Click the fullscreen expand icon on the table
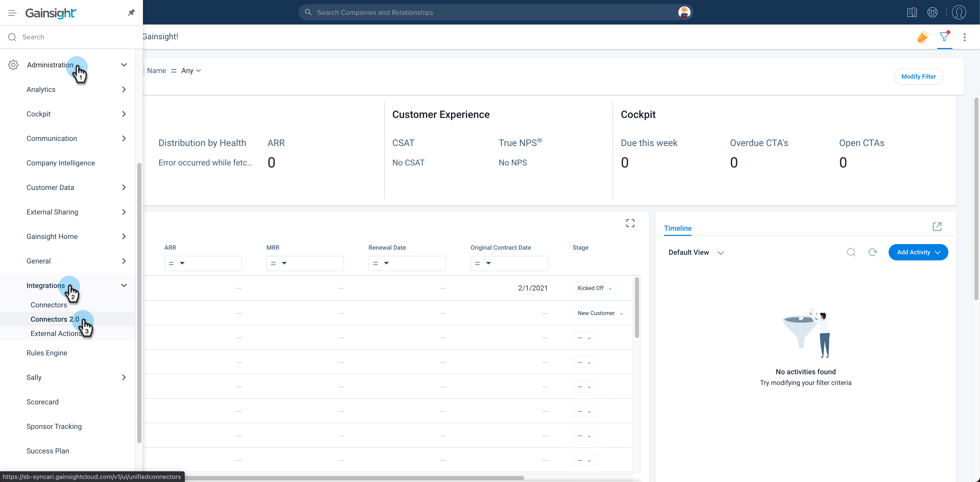 [x=630, y=223]
